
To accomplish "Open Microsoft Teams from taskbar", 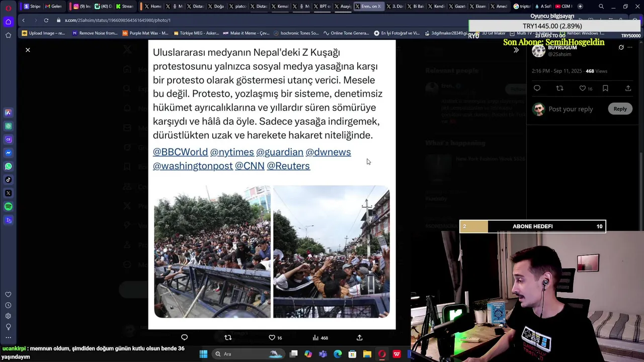I will (323, 354).
